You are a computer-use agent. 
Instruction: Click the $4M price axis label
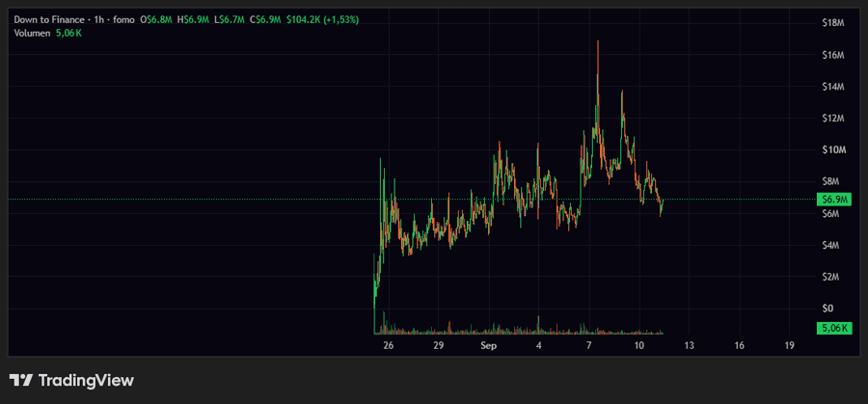coord(833,245)
